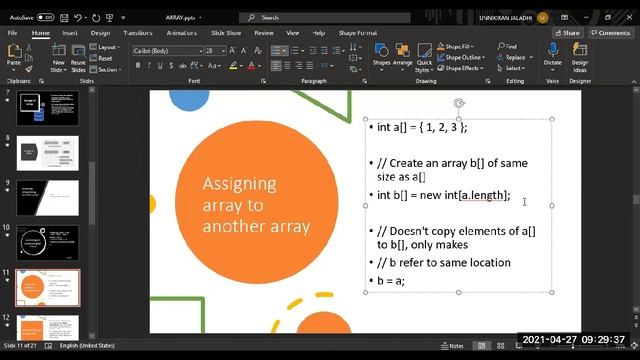Screen dimensions: 640x360
Task: Click the rotation handle above the text box
Action: pos(459,103)
